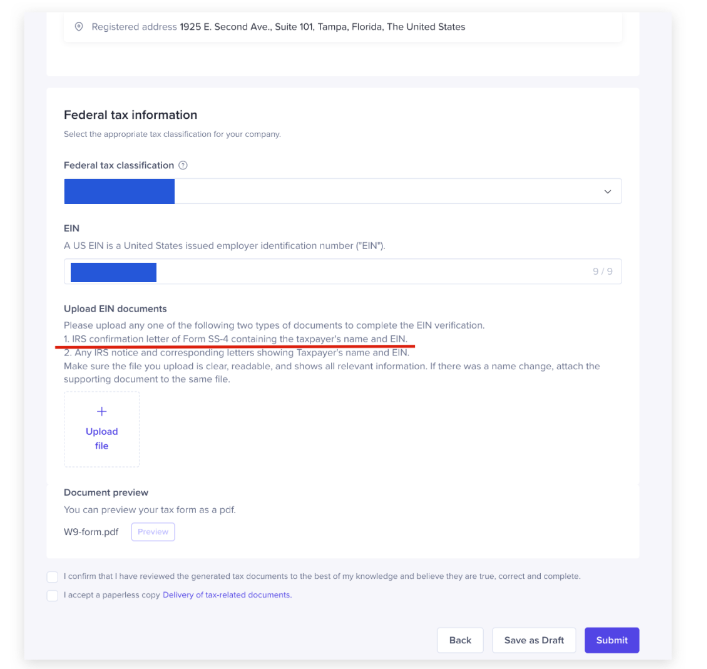Viewport: 707px width, 669px height.
Task: Submit the tax information form
Action: 612,640
